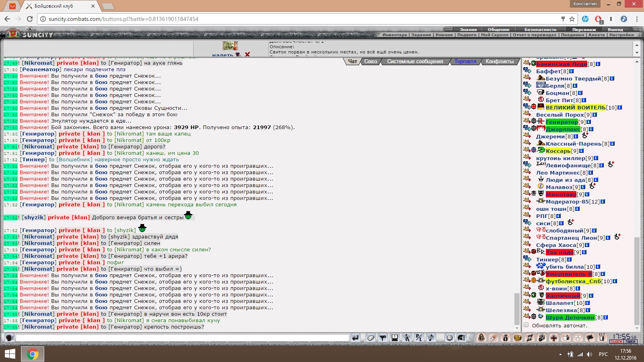
Task: Click the golden crown icon
Action: click(518, 338)
